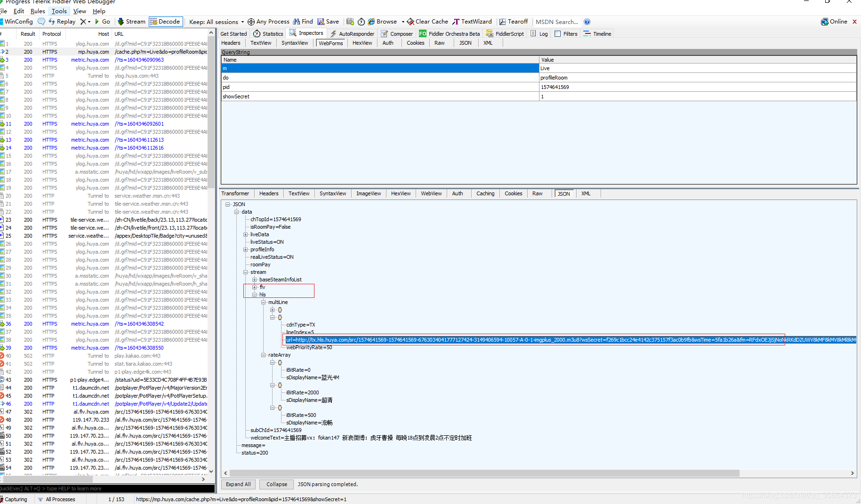Select session 2 mp.huya.com row
Image resolution: width=861 pixels, height=504 pixels.
pyautogui.click(x=104, y=52)
